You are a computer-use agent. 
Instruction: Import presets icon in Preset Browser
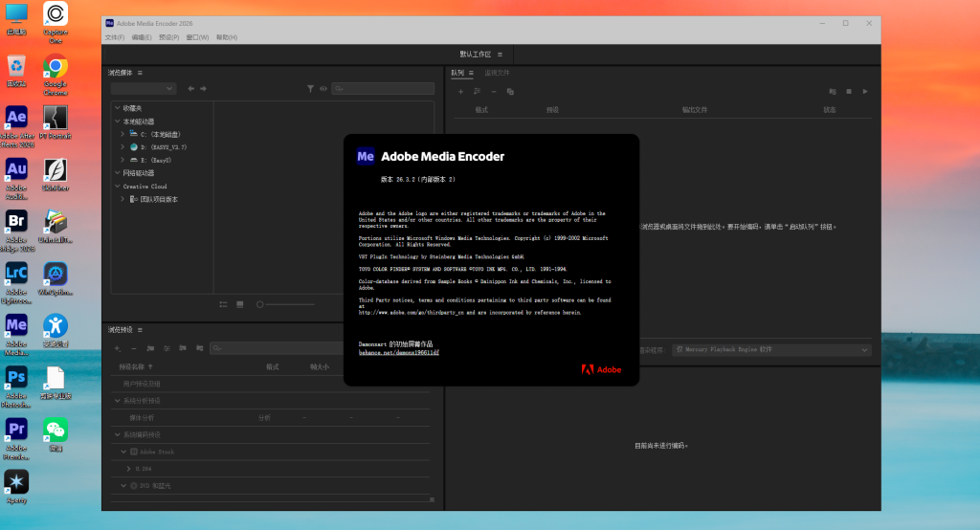tap(183, 348)
